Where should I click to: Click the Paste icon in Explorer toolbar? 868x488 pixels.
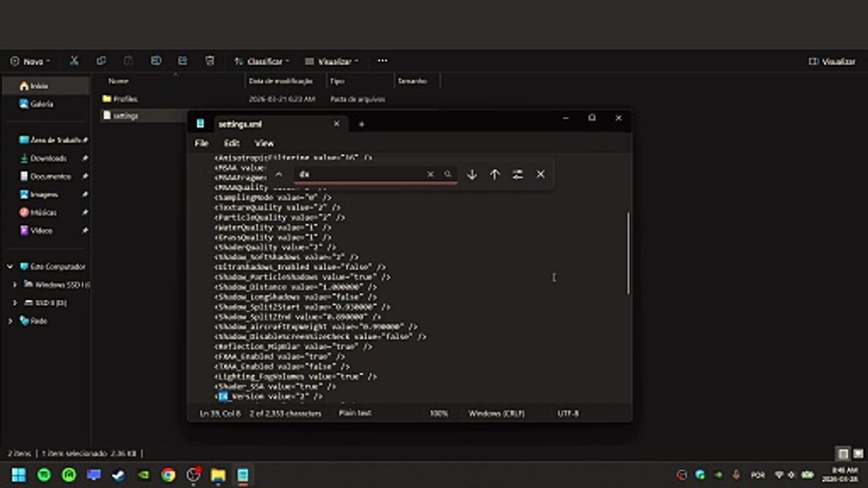(x=128, y=61)
